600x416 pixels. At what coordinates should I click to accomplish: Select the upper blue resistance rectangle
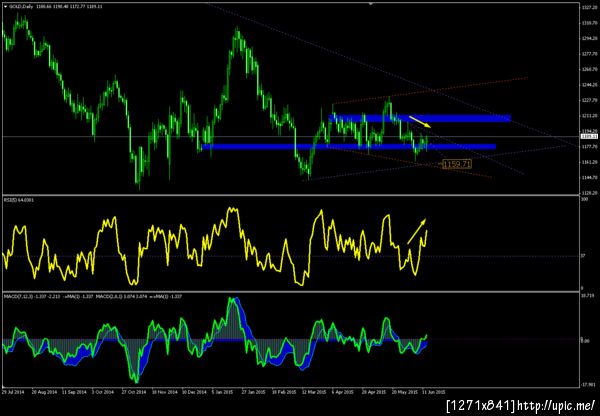(419, 118)
